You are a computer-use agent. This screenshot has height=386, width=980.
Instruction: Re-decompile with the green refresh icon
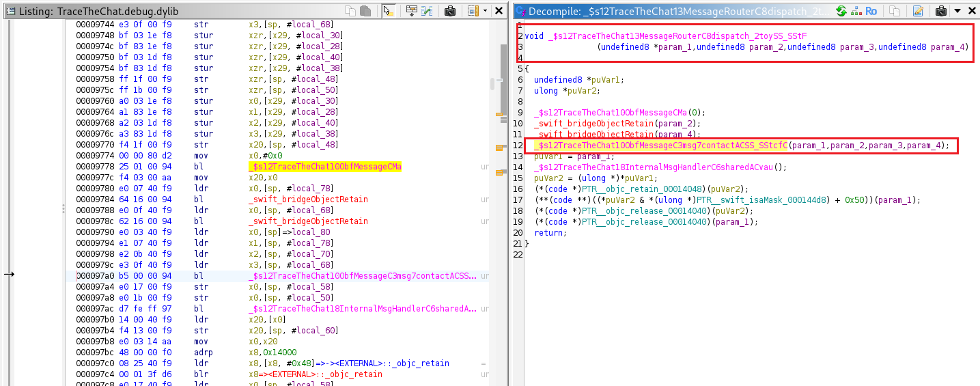pos(841,11)
